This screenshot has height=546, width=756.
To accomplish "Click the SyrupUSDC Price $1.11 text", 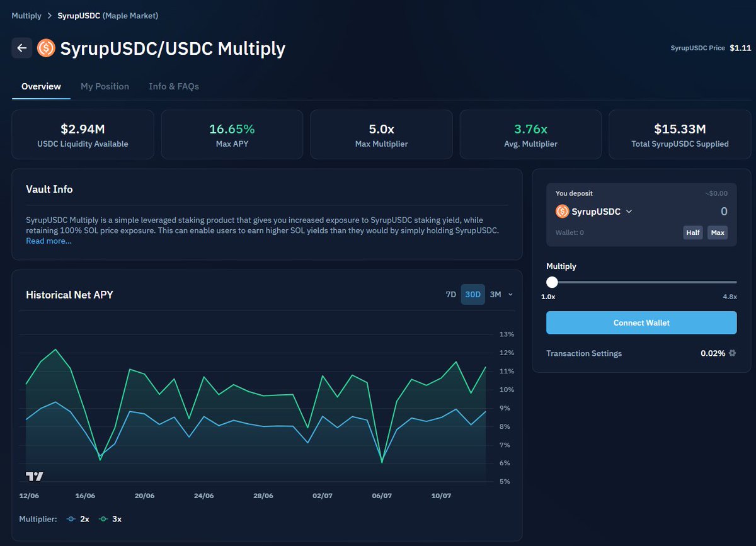I will tap(711, 48).
